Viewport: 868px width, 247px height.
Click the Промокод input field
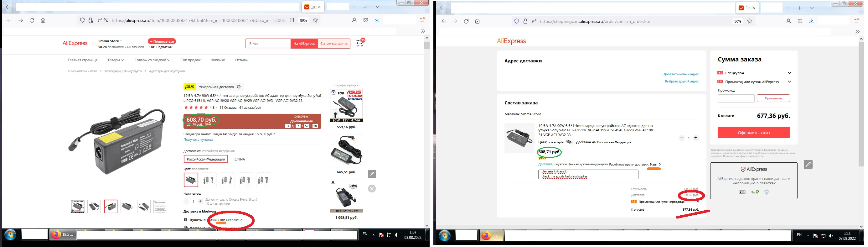(x=736, y=98)
